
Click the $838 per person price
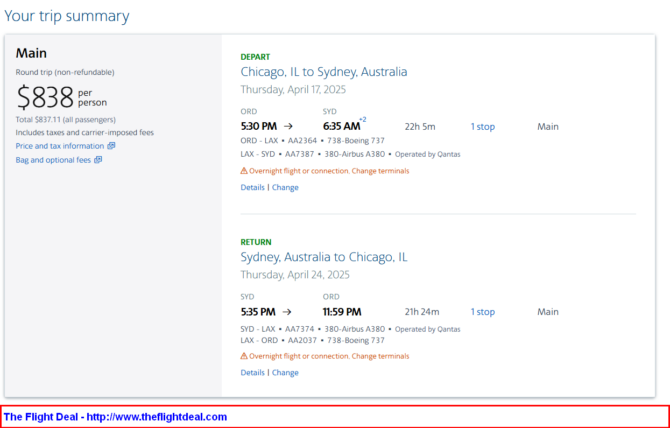62,98
